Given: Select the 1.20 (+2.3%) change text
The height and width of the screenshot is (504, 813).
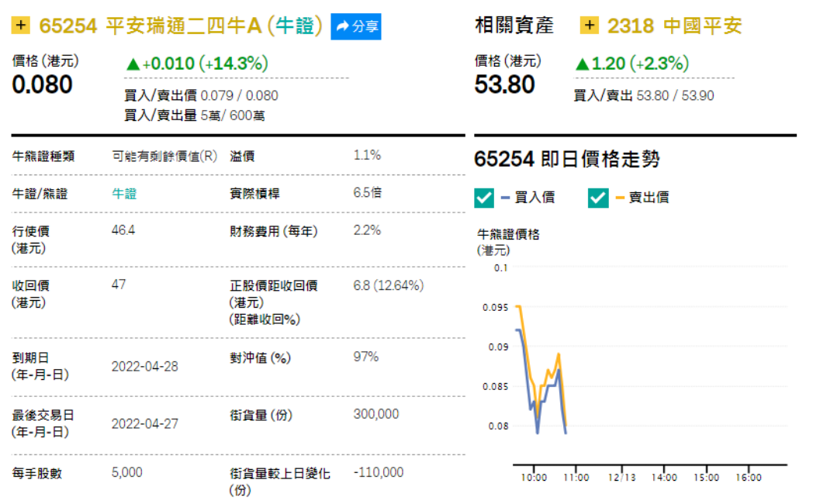Looking at the screenshot, I should coord(640,64).
